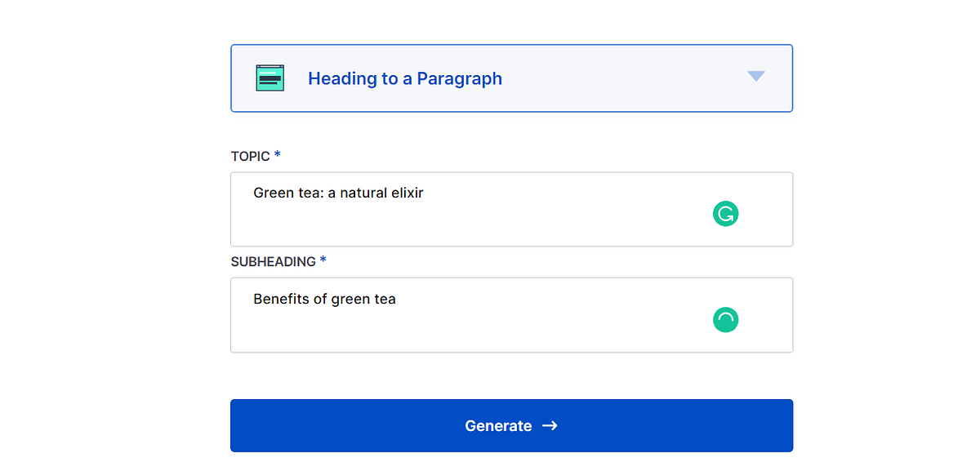The height and width of the screenshot is (471, 980).
Task: Click the Heading to a Paragraph template icon
Action: (x=269, y=78)
